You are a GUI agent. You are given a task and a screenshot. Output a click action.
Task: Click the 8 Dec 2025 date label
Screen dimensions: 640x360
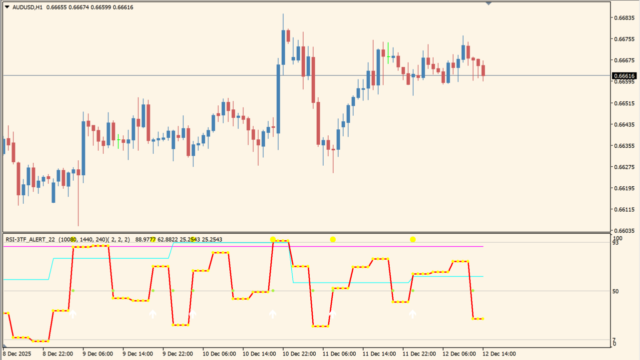17,354
